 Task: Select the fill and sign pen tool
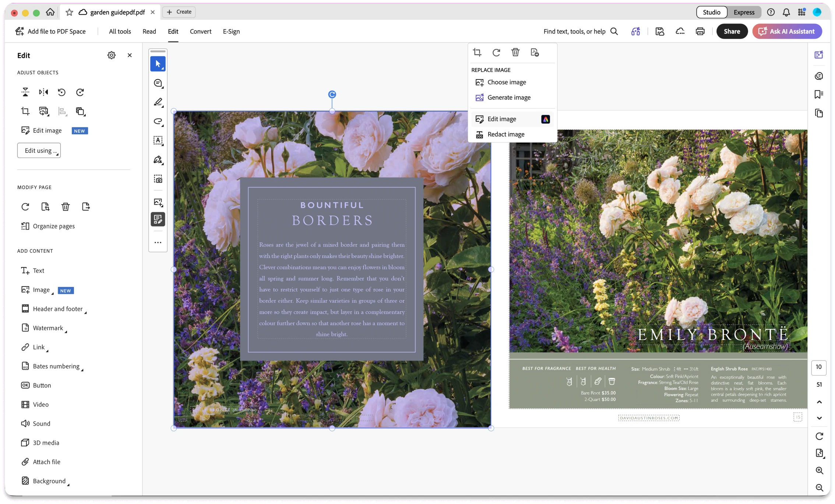pos(158,160)
